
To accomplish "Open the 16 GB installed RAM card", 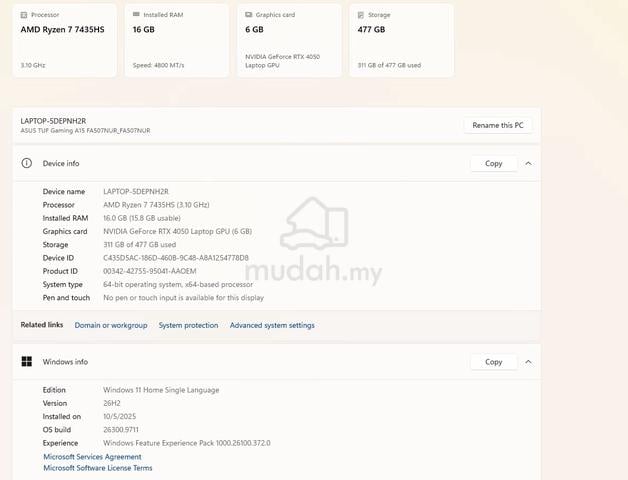I will click(177, 40).
